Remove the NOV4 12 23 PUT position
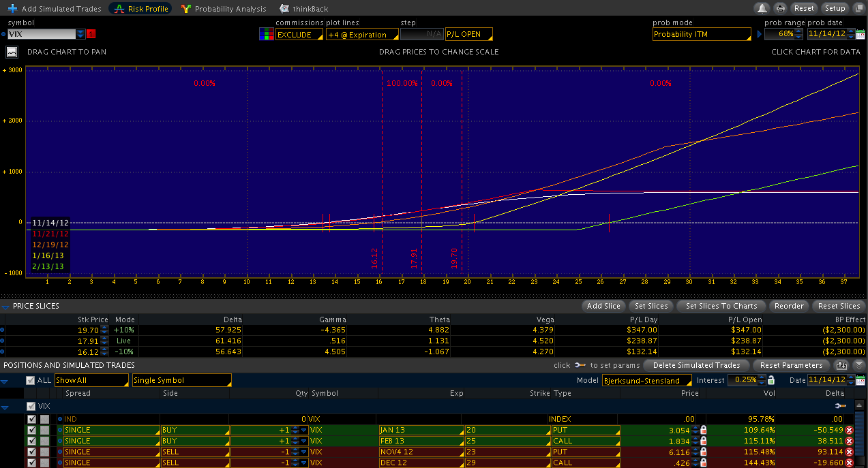 tap(849, 452)
